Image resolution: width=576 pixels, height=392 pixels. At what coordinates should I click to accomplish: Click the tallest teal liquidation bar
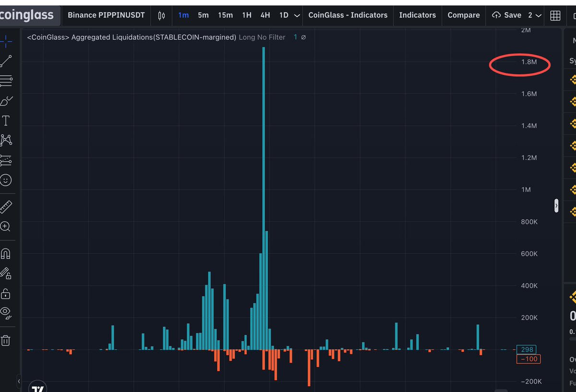264,198
